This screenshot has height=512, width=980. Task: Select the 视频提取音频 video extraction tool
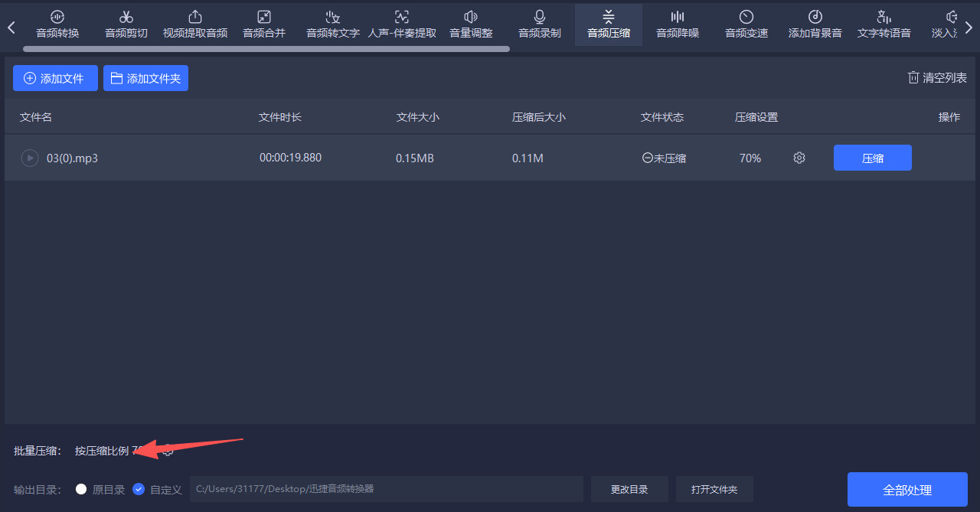coord(194,24)
